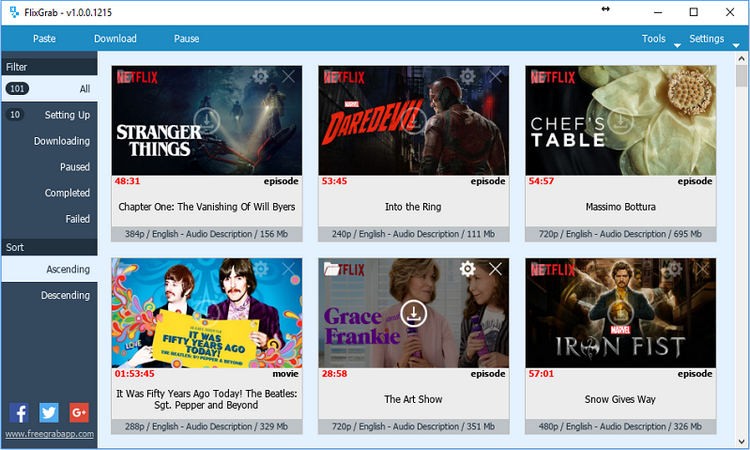The width and height of the screenshot is (750, 450).
Task: Click the vertical scrollbar thumb
Action: pos(741,77)
